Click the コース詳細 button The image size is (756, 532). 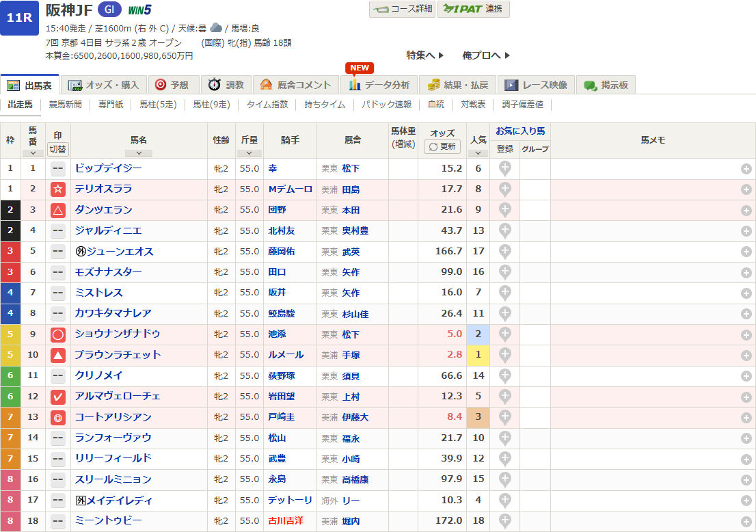point(402,9)
